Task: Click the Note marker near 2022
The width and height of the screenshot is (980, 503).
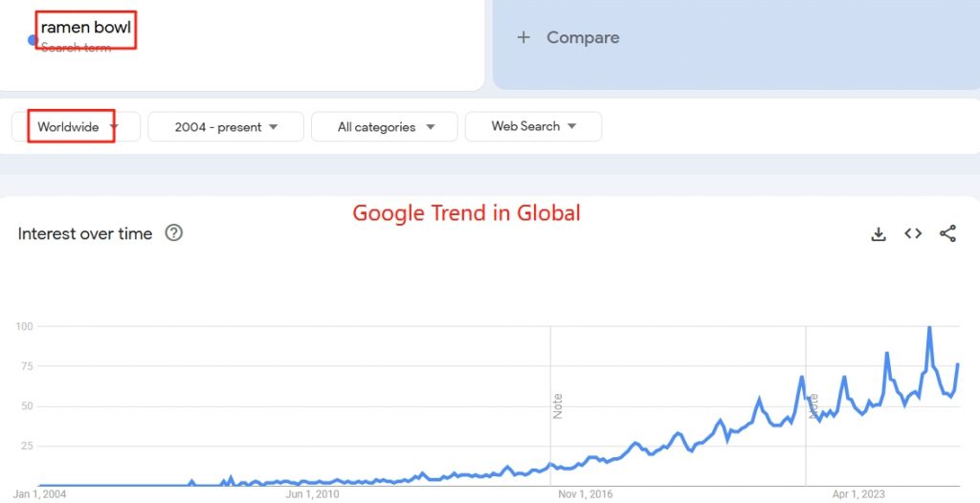Action: pos(813,406)
